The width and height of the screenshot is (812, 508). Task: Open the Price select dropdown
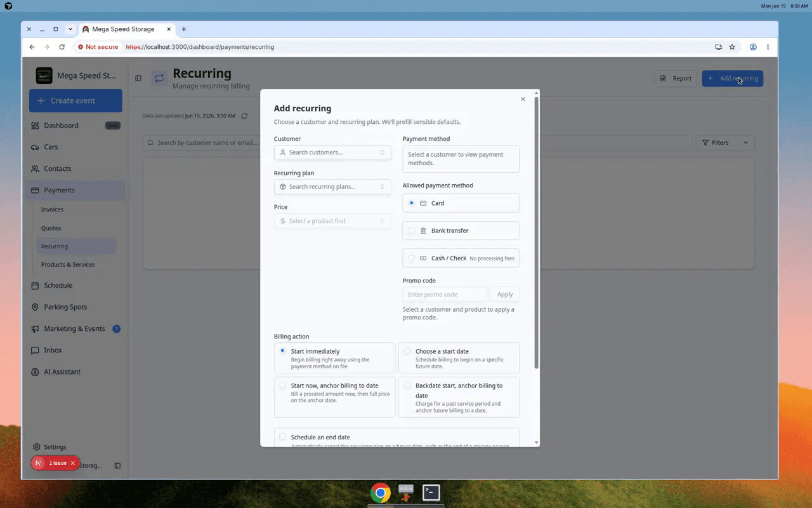click(x=332, y=221)
